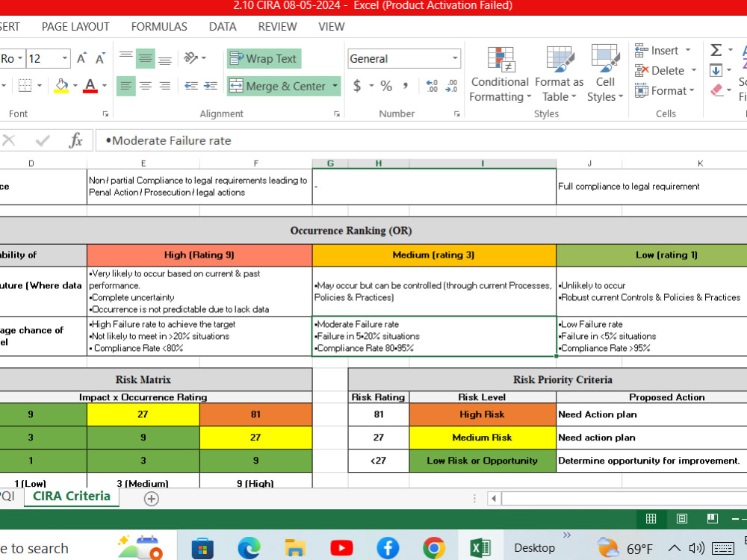Click the Decrease Font Size icon
This screenshot has width=747, height=560.
coord(99,58)
